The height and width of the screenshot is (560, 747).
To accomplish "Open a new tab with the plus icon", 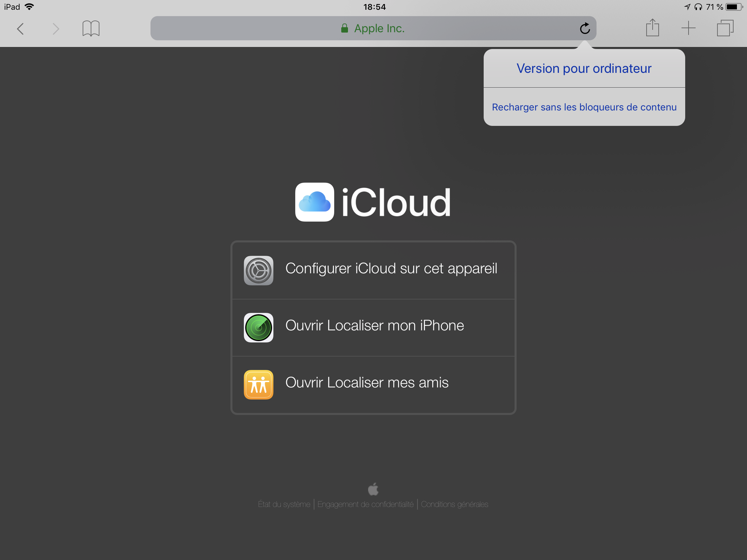I will (x=689, y=28).
